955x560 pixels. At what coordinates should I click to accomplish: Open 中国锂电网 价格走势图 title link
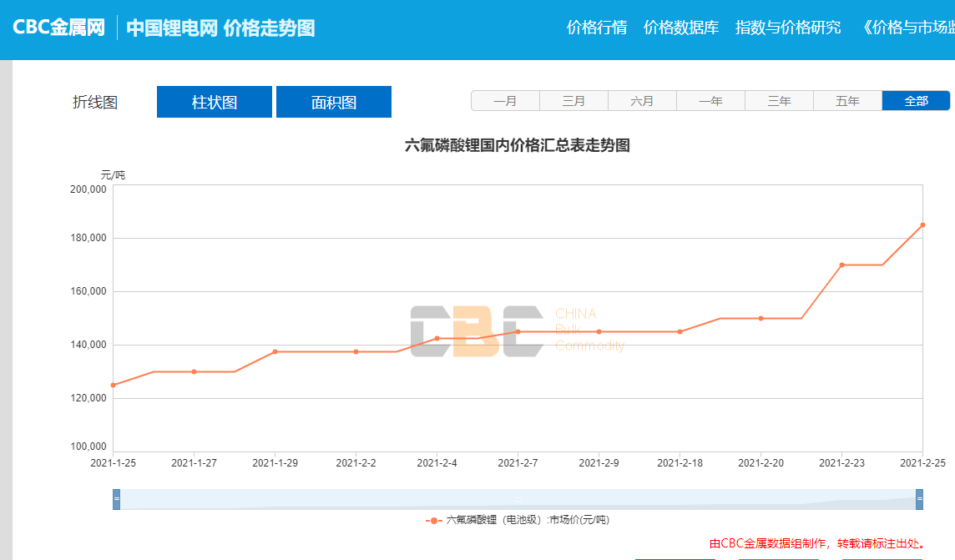(x=220, y=28)
